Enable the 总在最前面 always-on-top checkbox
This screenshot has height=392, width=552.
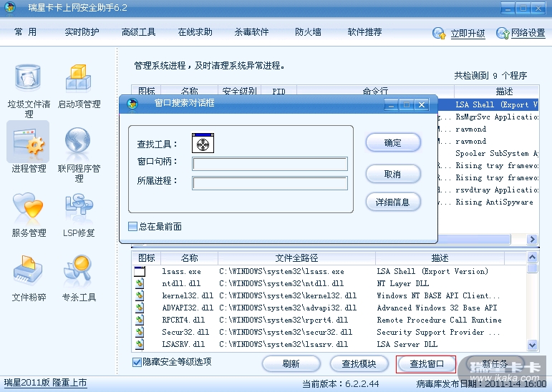point(132,226)
